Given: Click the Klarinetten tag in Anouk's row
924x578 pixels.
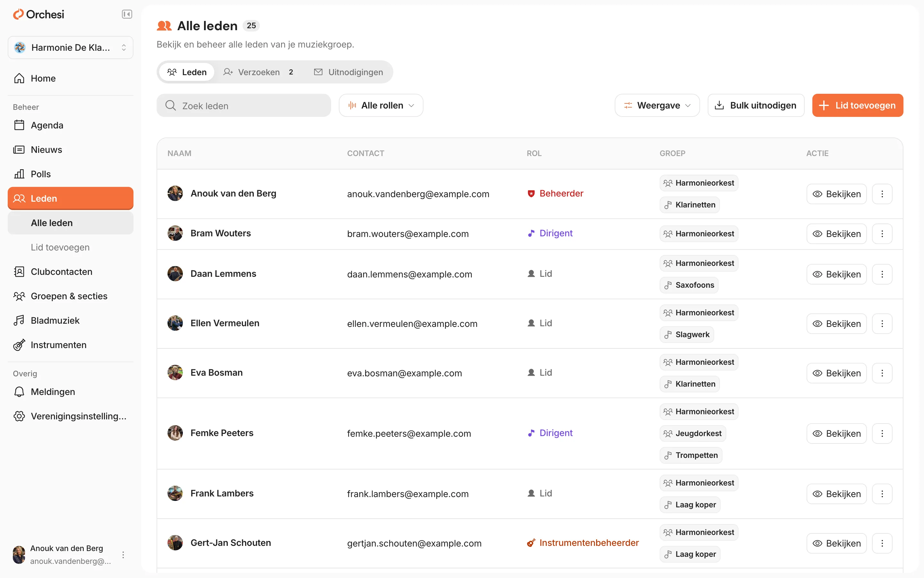Looking at the screenshot, I should pos(689,205).
